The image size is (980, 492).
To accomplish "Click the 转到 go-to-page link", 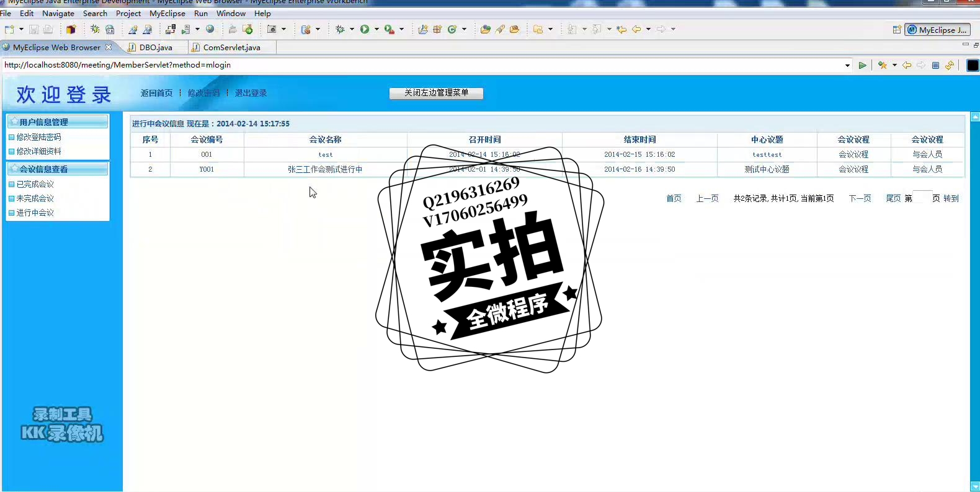I will coord(951,198).
